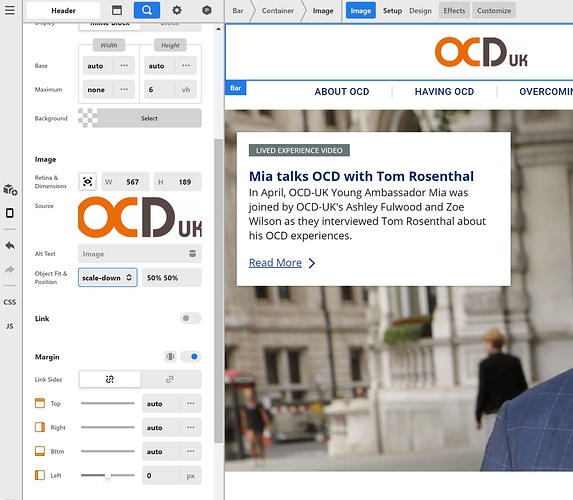Viewport: 573px width, 500px height.
Task: Toggle the Margin switch off
Action: (190, 356)
